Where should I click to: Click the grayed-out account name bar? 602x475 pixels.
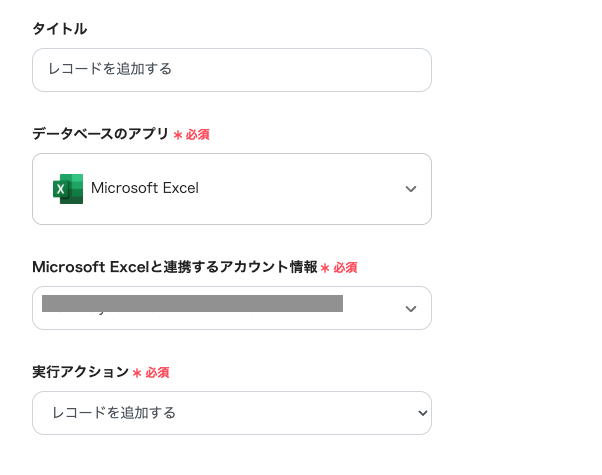(x=192, y=303)
